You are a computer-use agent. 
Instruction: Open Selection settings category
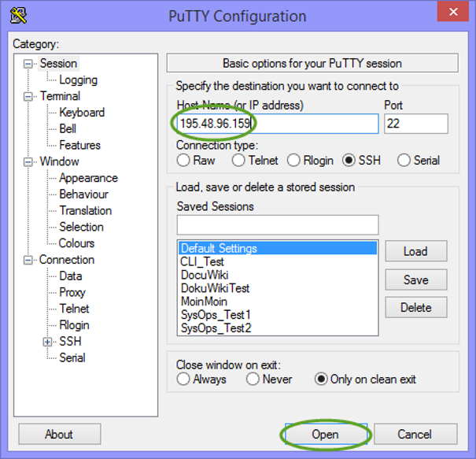pos(81,227)
